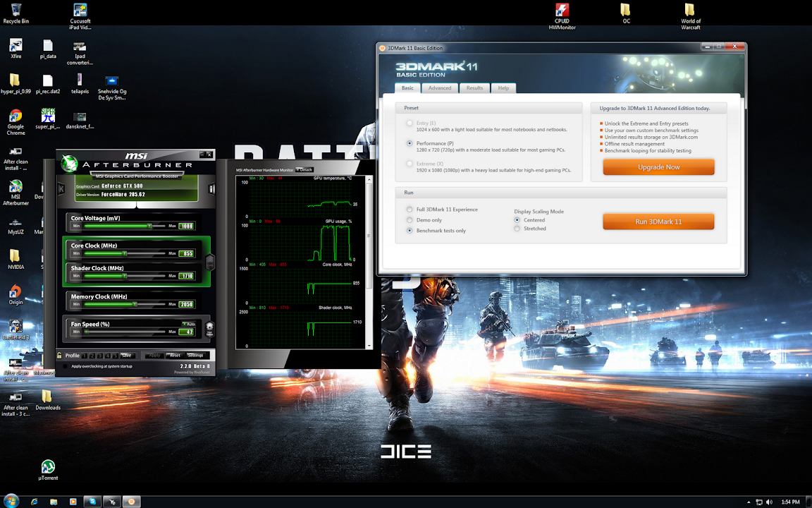Toggle Apply overclocking at system startup
This screenshot has height=508, width=812.
click(66, 366)
